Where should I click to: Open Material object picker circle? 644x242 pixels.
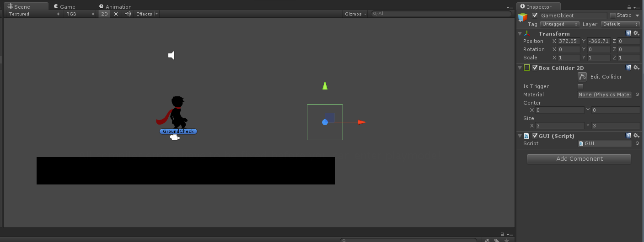coord(637,95)
